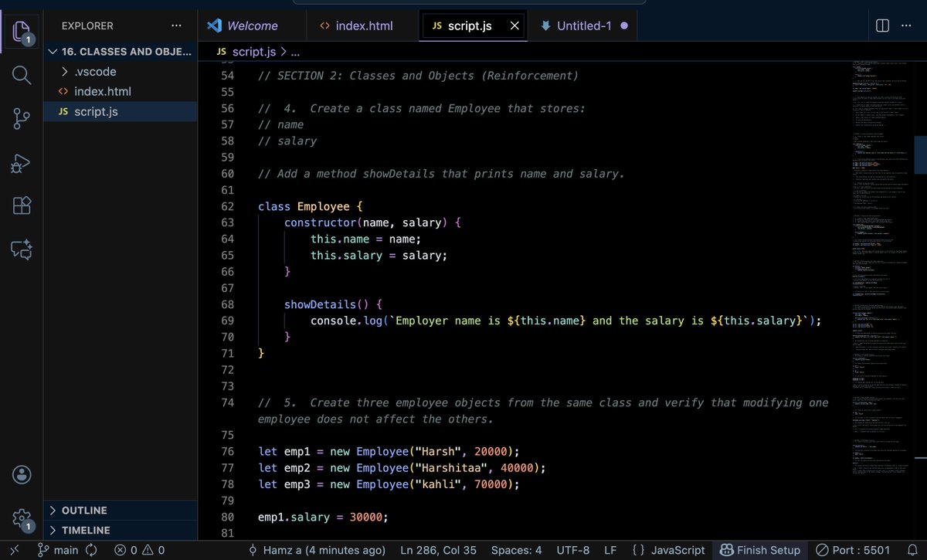Screen dimensions: 927x560
Task: Click line number 62
Action: (x=227, y=207)
